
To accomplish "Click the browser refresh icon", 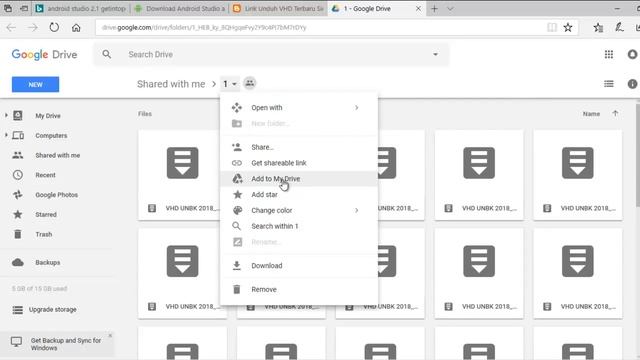I will [54, 27].
